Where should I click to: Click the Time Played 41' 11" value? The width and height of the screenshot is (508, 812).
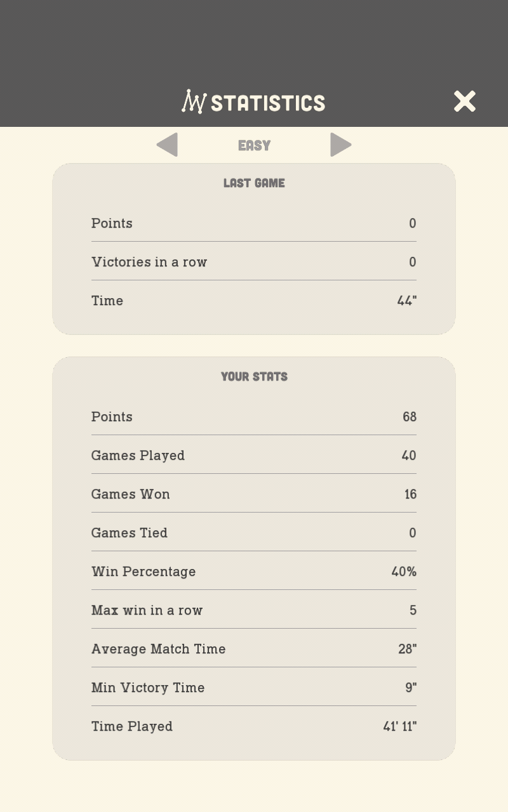400,726
